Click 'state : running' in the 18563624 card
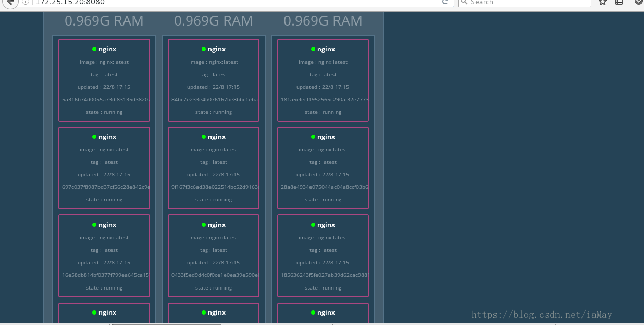The height and width of the screenshot is (325, 644). (x=323, y=288)
